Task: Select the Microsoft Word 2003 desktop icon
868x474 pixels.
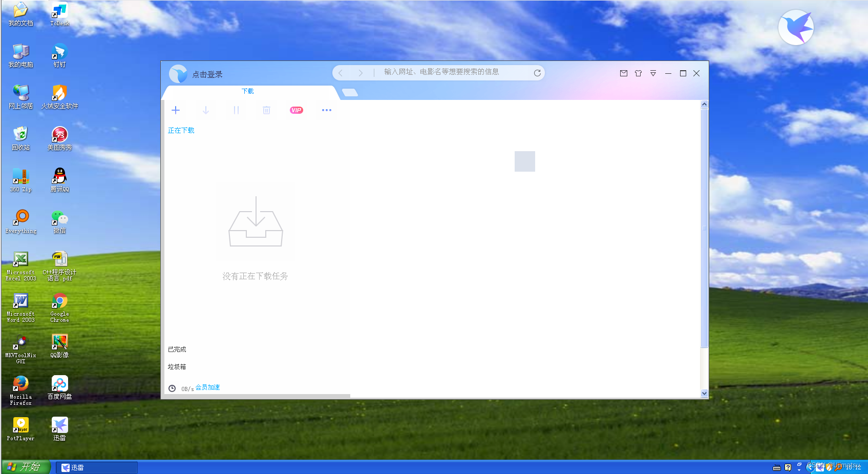Action: [20, 307]
